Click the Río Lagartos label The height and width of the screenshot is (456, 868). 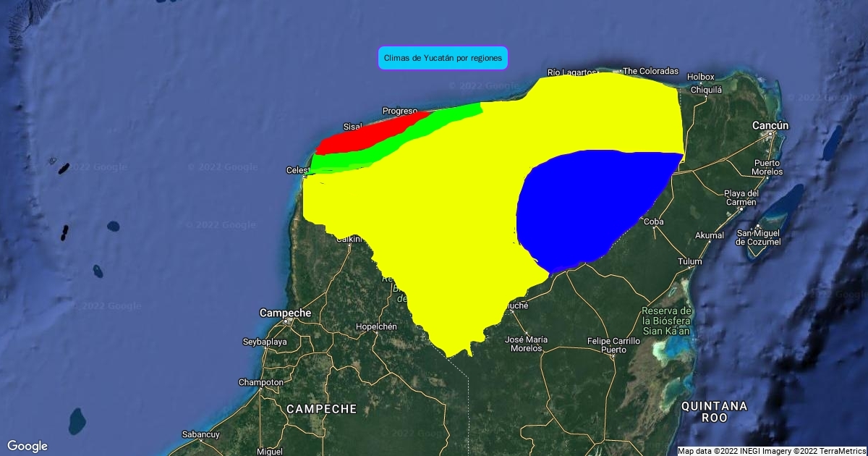click(571, 72)
